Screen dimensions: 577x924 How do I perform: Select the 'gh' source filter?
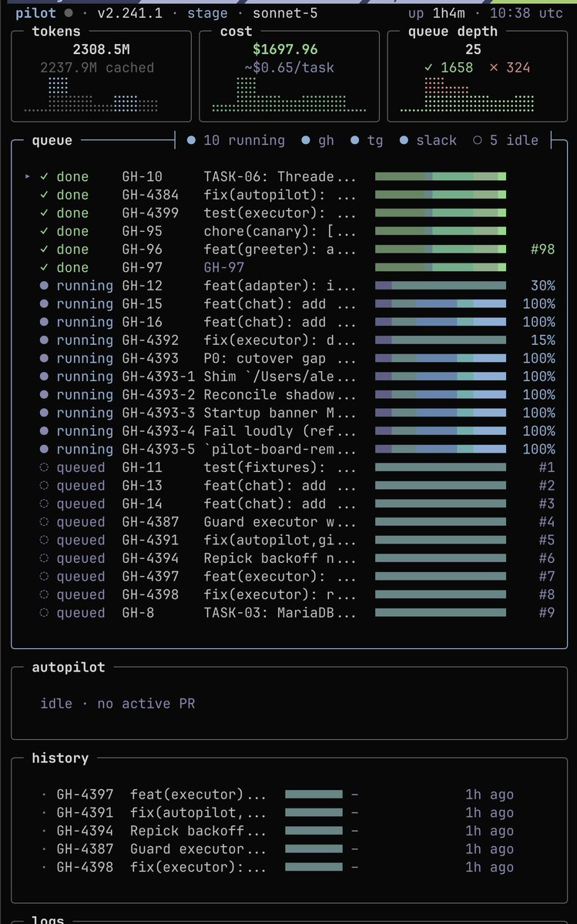pyautogui.click(x=317, y=140)
